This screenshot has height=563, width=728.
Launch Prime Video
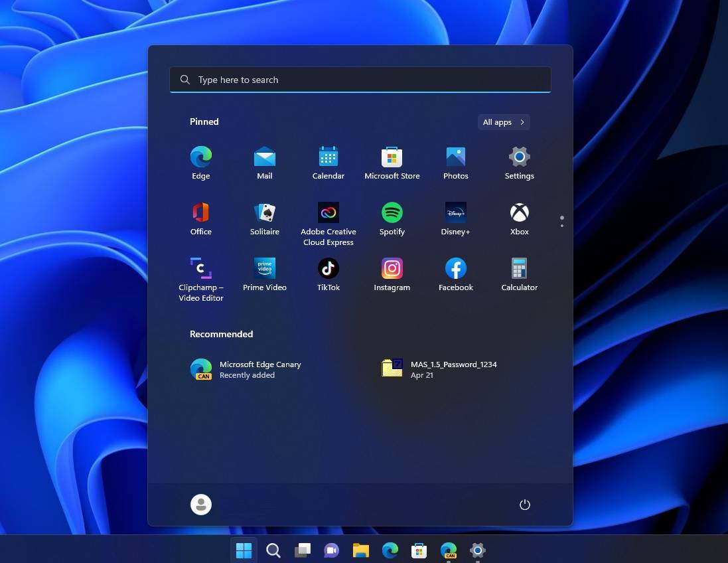point(264,268)
